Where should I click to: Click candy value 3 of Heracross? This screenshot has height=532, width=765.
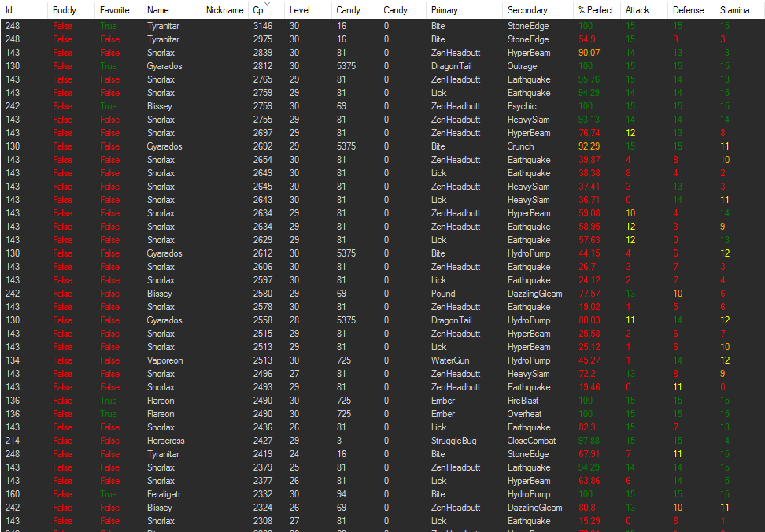pyautogui.click(x=338, y=441)
